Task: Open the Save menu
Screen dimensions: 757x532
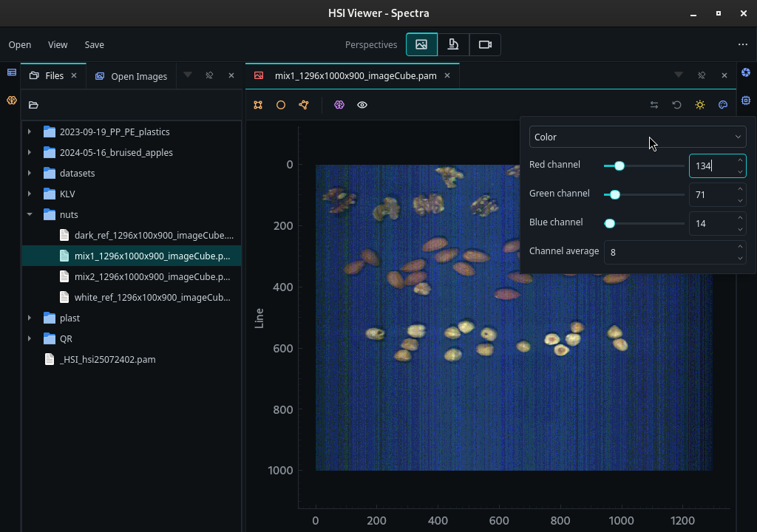Action: [x=94, y=44]
